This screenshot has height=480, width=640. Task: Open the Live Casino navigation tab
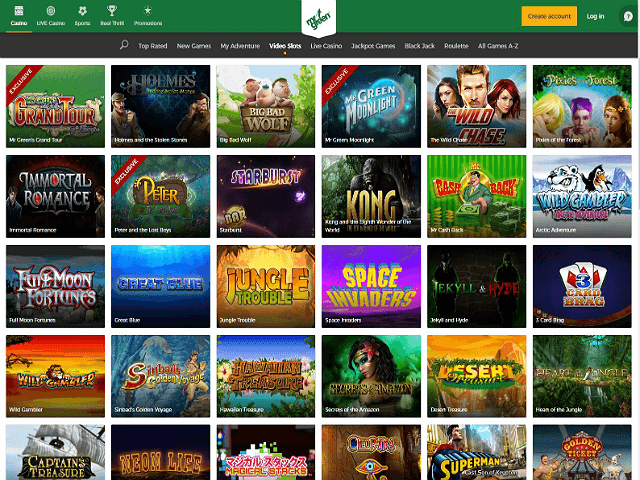click(326, 46)
